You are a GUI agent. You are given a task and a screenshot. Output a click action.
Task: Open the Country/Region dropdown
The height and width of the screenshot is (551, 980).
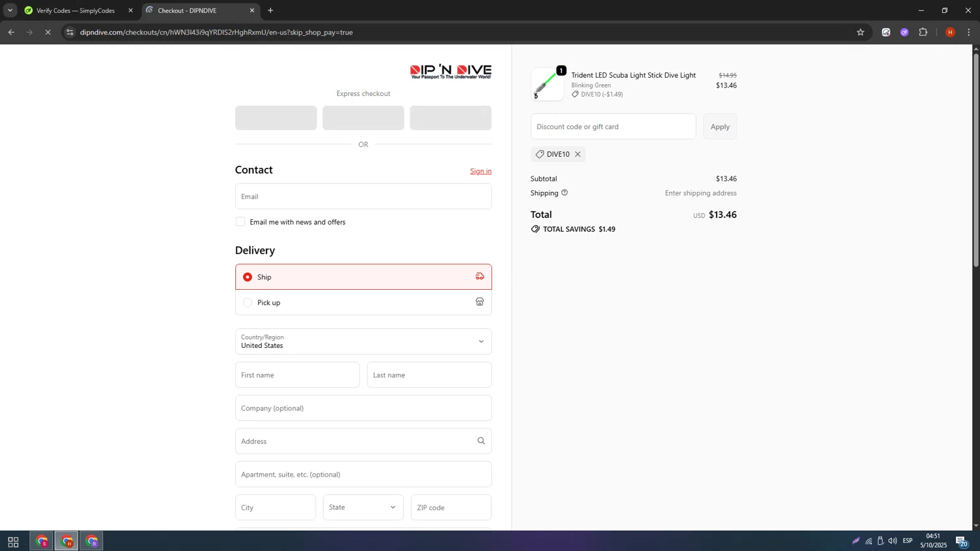point(363,341)
